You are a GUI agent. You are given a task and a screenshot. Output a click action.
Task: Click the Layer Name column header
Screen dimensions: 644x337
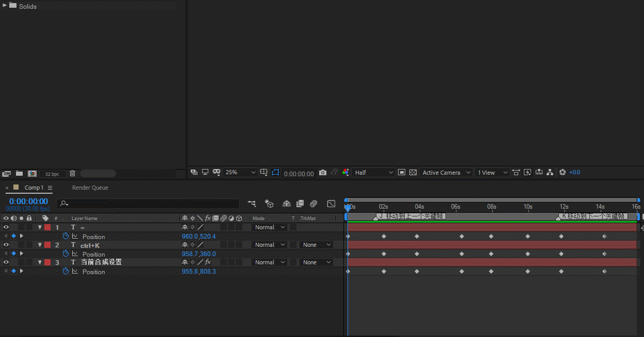tap(85, 218)
